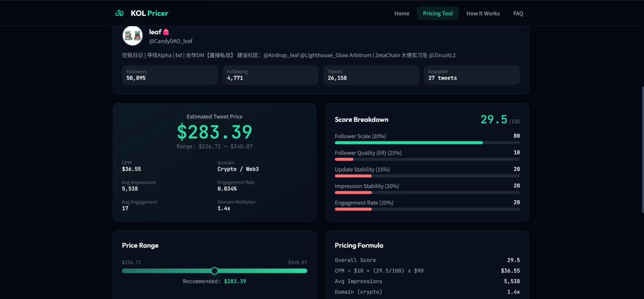Click the Follower Quality (ER) bar
This screenshot has height=299, width=644.
(x=427, y=159)
